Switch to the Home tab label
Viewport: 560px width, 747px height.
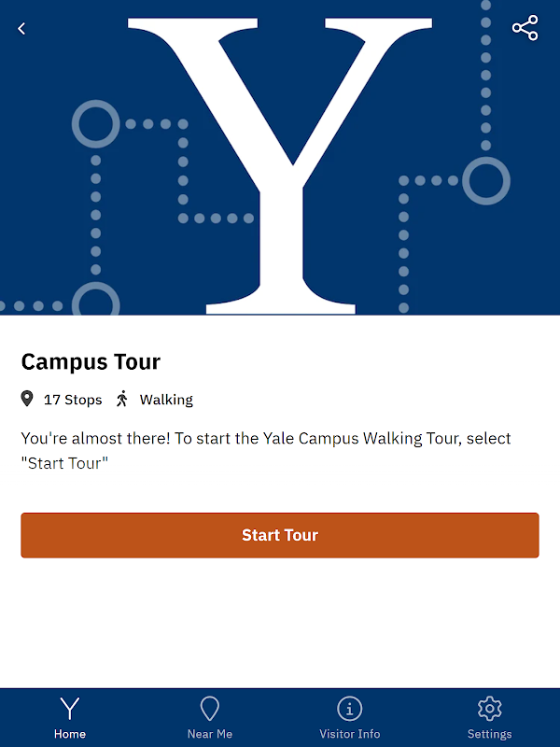(70, 734)
